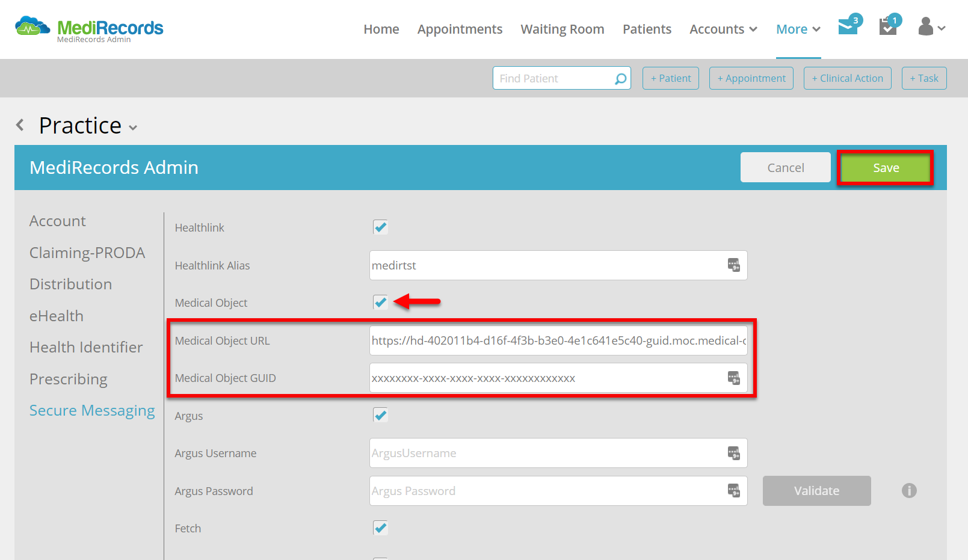Click the key icon in Healthlink Alias field

(734, 265)
